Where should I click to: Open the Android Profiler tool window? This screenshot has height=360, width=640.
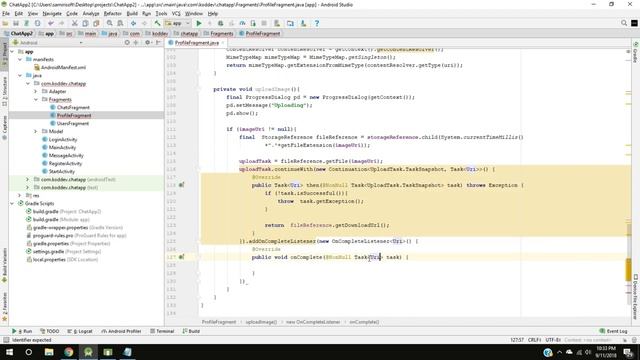[121, 331]
